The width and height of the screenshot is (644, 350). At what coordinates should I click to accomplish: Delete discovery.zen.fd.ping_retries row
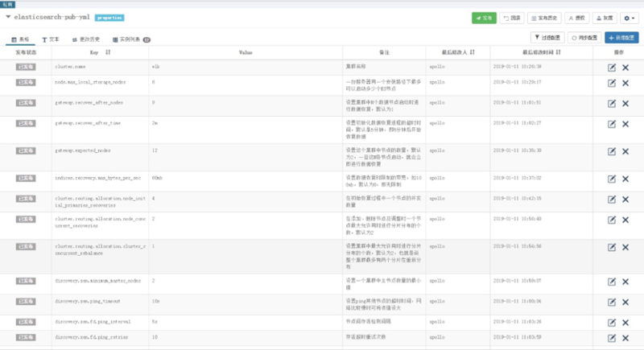(x=625, y=338)
